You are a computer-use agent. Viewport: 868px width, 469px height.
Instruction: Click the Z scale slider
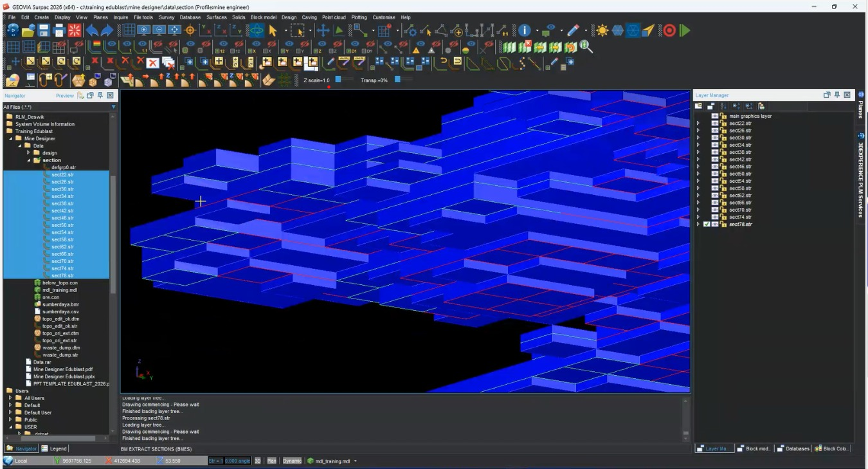coord(339,80)
